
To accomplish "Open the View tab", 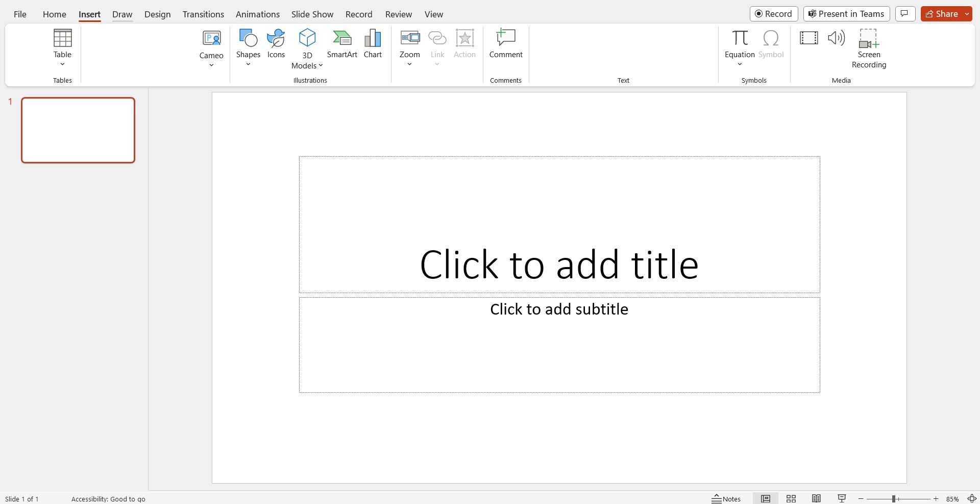I will pyautogui.click(x=434, y=14).
